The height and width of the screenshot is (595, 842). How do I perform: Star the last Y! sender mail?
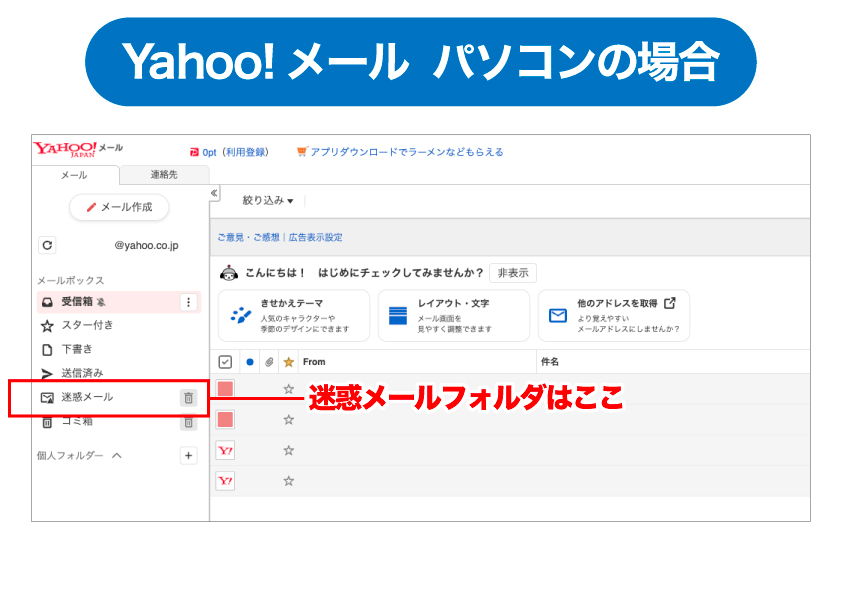[288, 481]
